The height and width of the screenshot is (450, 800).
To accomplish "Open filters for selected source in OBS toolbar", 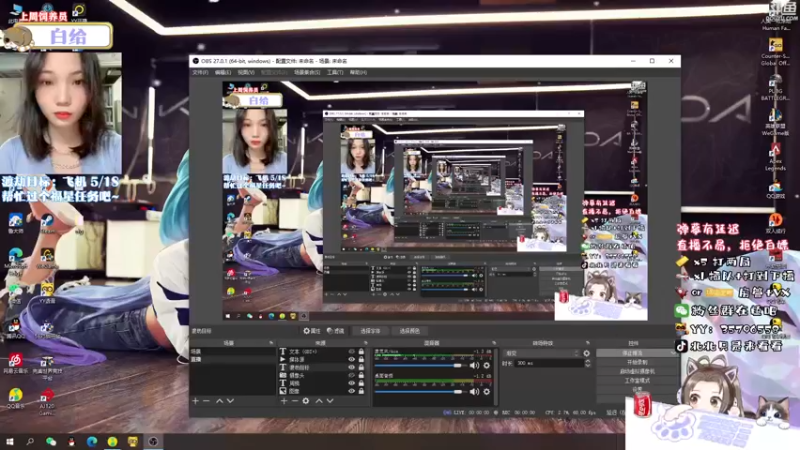I will (336, 331).
